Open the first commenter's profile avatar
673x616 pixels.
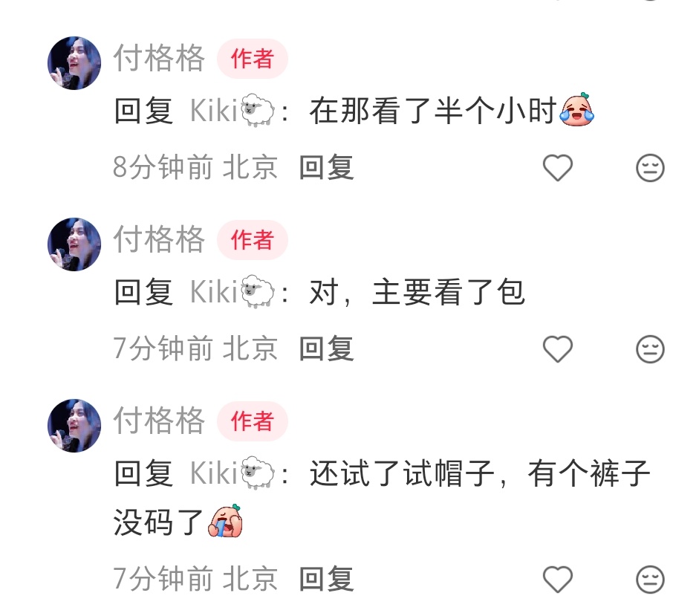click(x=74, y=63)
